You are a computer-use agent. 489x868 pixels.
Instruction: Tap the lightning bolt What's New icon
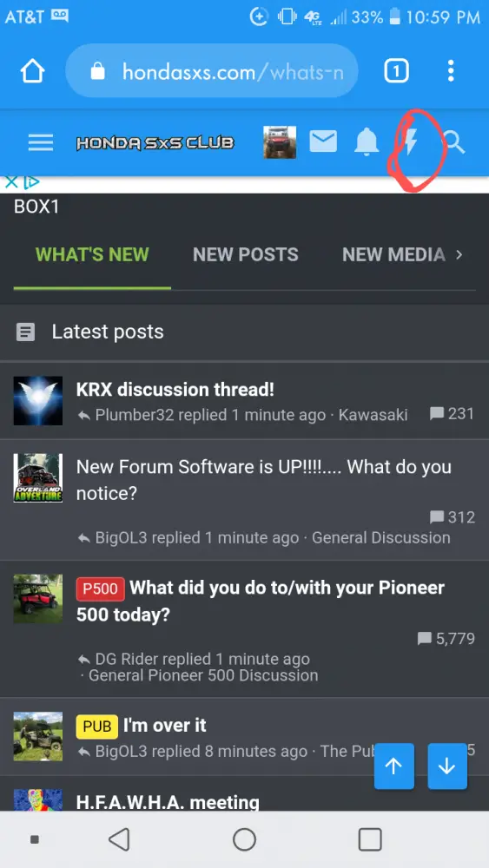[x=410, y=141]
